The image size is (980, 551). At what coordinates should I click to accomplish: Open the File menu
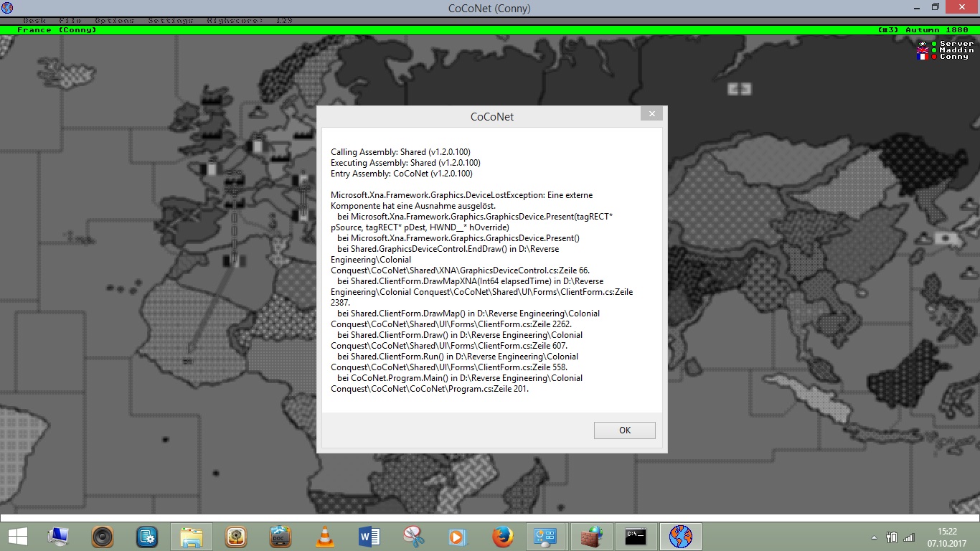click(x=70, y=20)
